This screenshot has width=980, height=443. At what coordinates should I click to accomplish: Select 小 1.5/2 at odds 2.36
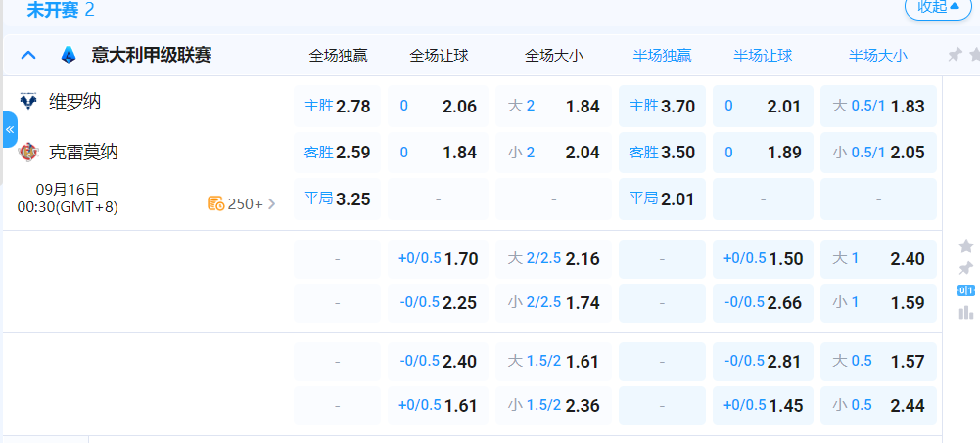pos(554,406)
